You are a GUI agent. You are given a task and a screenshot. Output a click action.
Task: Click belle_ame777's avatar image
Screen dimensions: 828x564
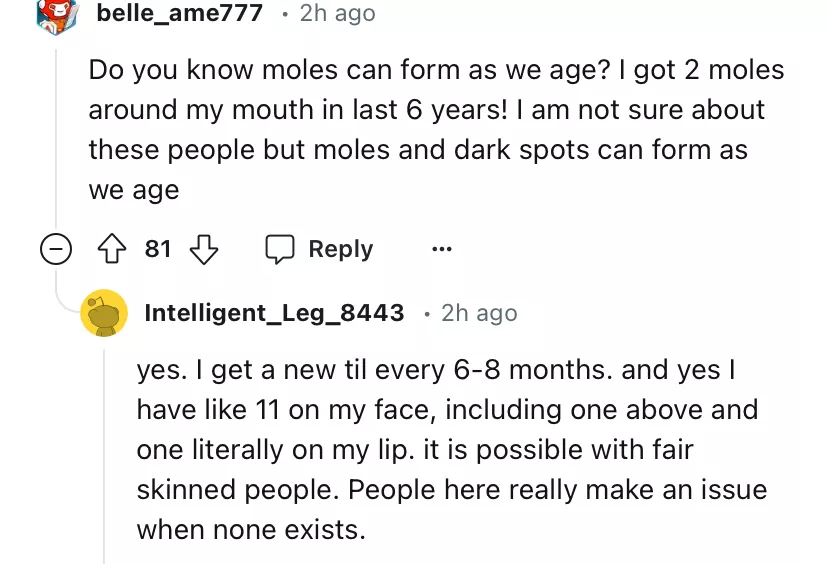click(56, 14)
